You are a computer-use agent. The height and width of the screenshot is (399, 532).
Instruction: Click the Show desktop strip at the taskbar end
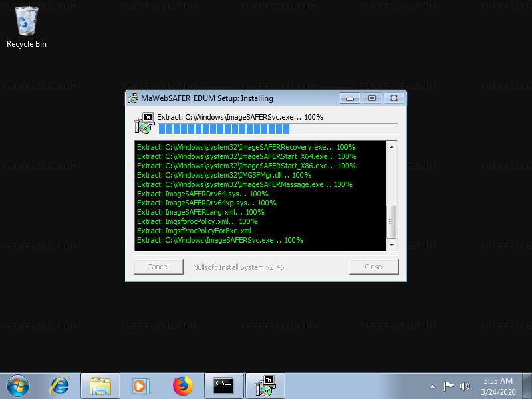[527, 386]
